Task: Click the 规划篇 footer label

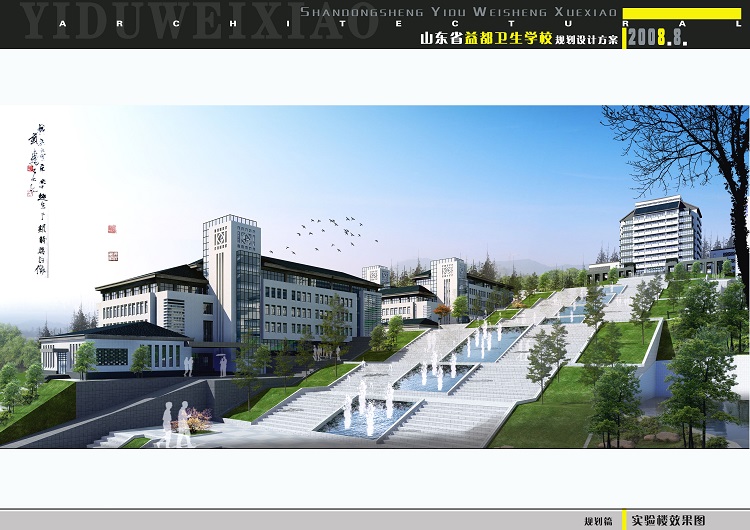Action: coord(598,521)
